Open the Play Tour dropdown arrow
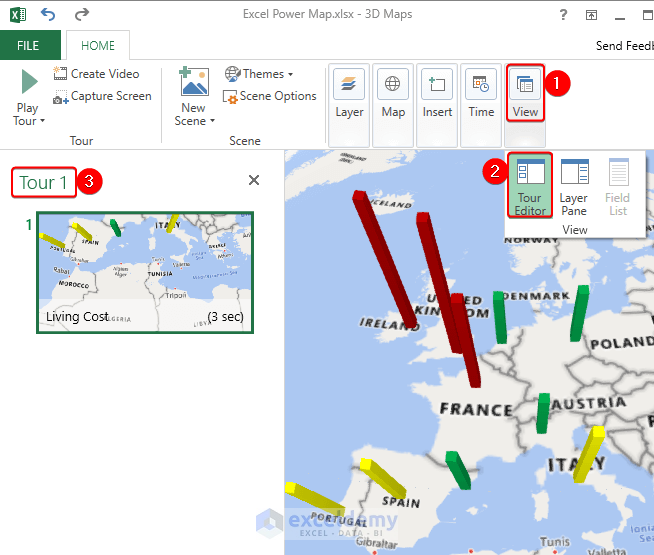 (x=42, y=121)
